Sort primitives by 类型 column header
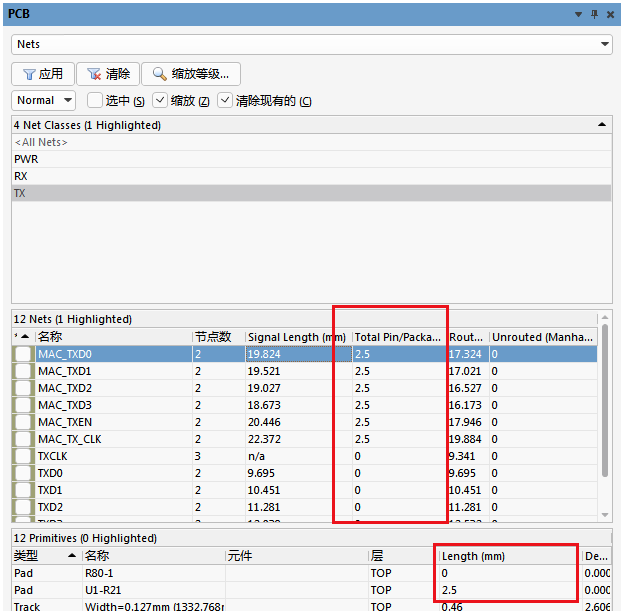The height and width of the screenshot is (611, 621). [47, 556]
